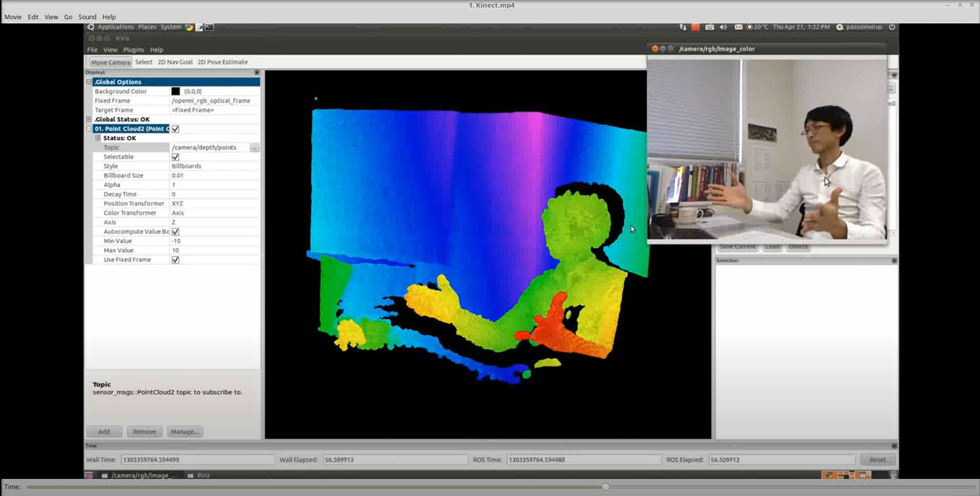The image size is (980, 496).
Task: Open the network connections indicator
Action: coord(683,27)
